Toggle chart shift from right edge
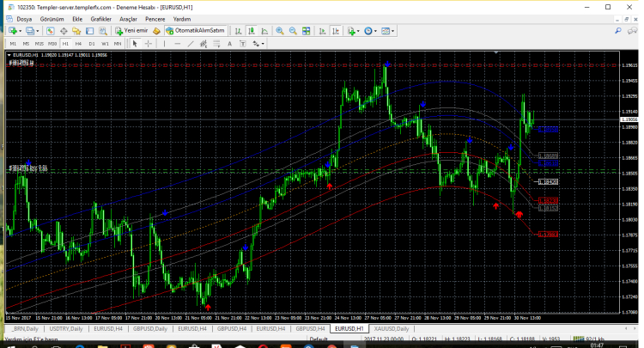 tap(336, 31)
